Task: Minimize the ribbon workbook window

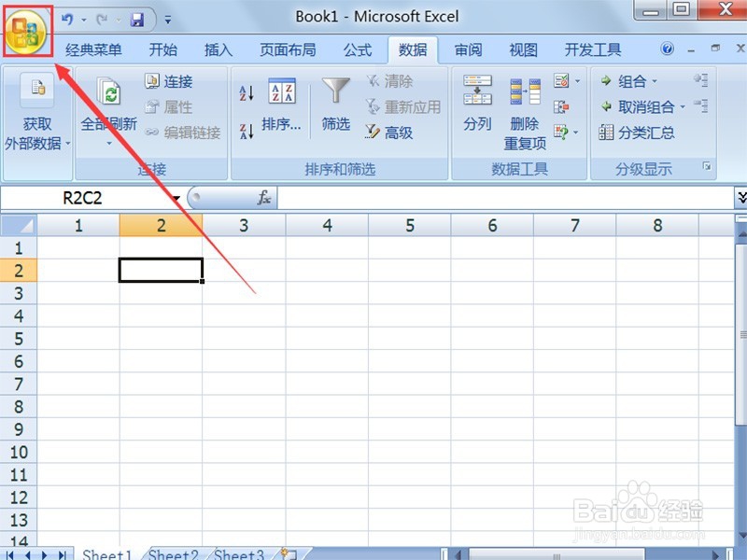Action: click(691, 49)
